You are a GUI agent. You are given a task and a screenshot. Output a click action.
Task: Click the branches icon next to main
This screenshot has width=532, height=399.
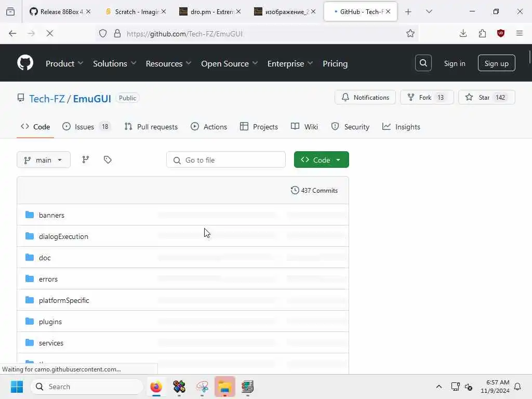coord(86,159)
